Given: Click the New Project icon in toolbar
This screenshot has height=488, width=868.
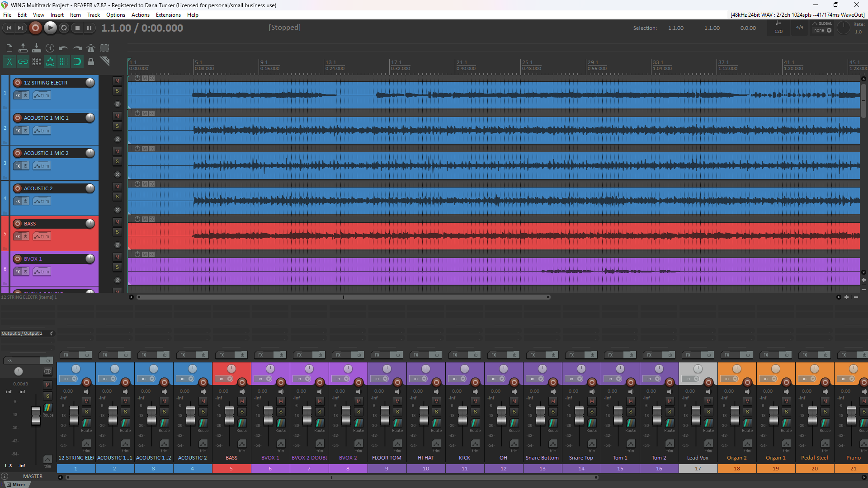Looking at the screenshot, I should pyautogui.click(x=9, y=48).
